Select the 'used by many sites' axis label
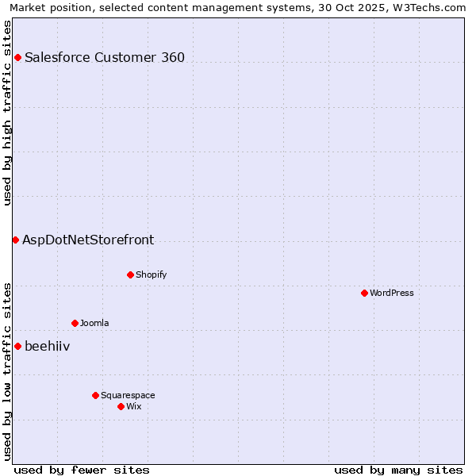Viewport: 476px width, 476px height. pyautogui.click(x=398, y=470)
